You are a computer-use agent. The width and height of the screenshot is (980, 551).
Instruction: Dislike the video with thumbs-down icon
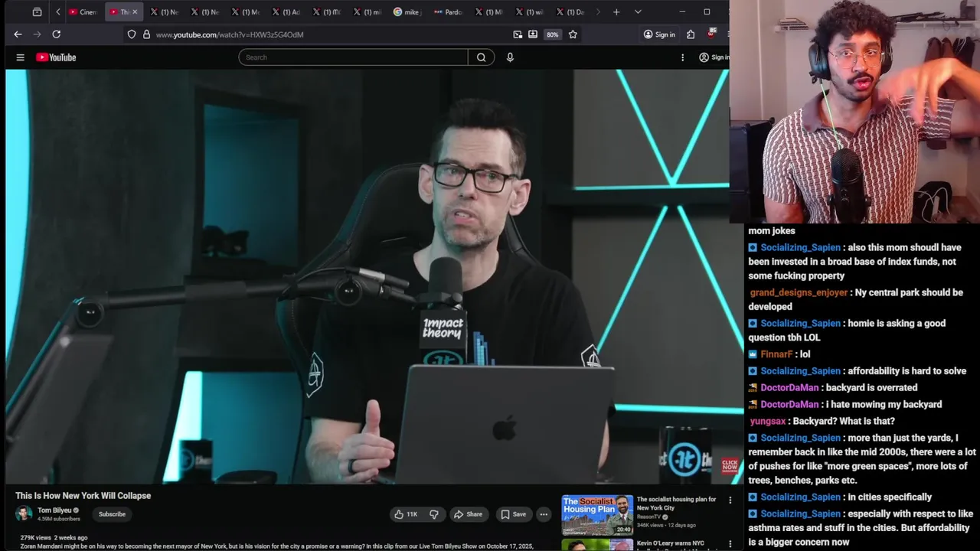[x=433, y=514]
